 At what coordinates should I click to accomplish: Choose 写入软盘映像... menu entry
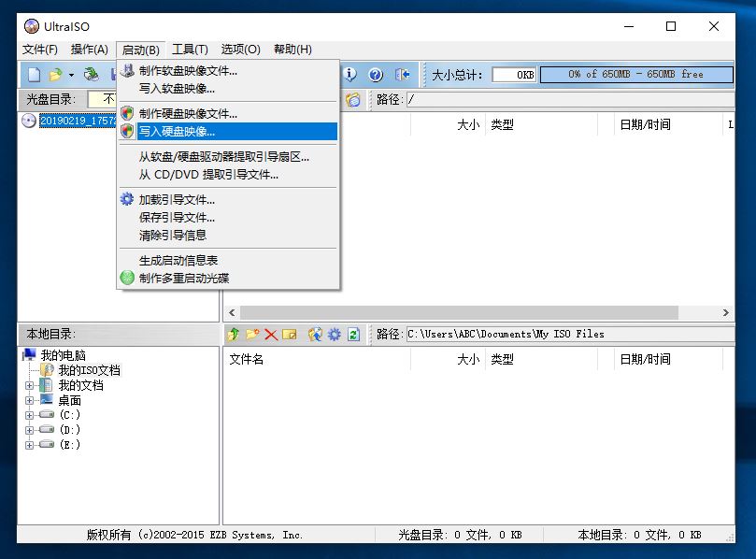pyautogui.click(x=229, y=88)
